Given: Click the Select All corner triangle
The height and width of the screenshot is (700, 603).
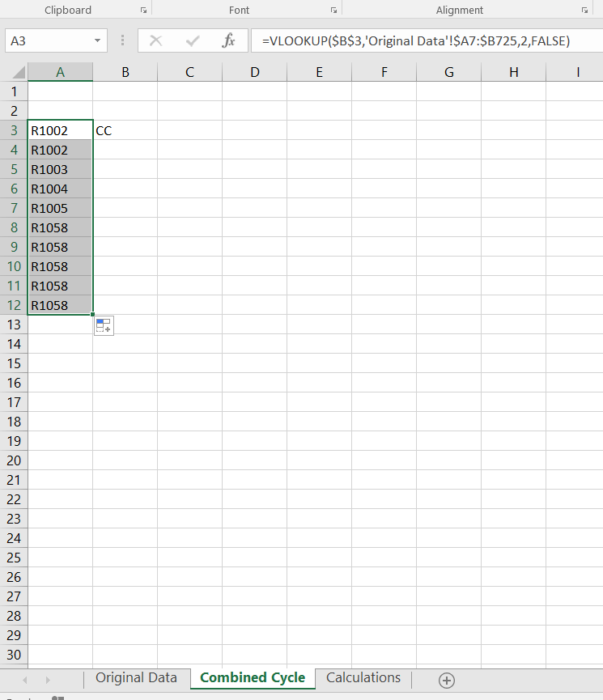Looking at the screenshot, I should point(18,72).
